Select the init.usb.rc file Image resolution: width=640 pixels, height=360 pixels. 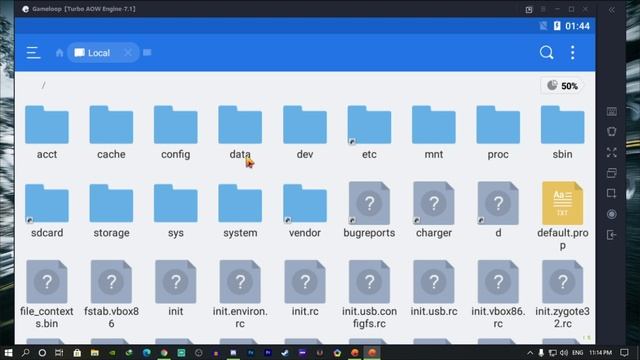433,289
